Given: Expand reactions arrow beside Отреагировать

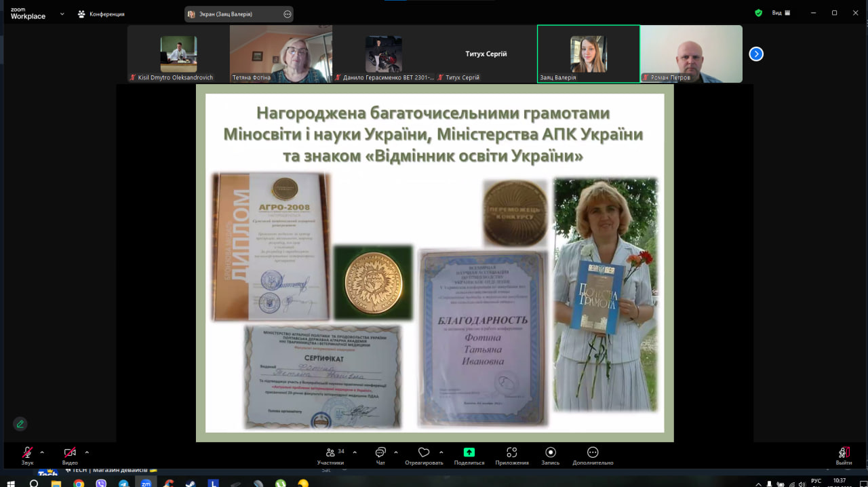Looking at the screenshot, I should pyautogui.click(x=441, y=452).
